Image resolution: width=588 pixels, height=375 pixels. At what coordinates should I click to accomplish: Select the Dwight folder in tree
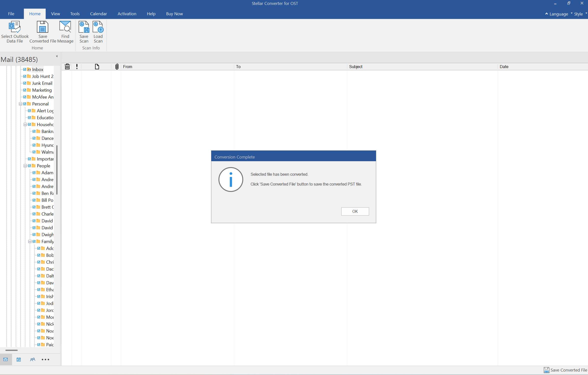[47, 235]
